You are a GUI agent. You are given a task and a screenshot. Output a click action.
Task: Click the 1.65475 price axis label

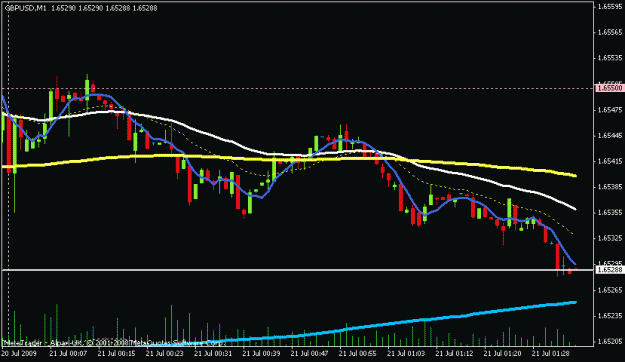click(611, 110)
